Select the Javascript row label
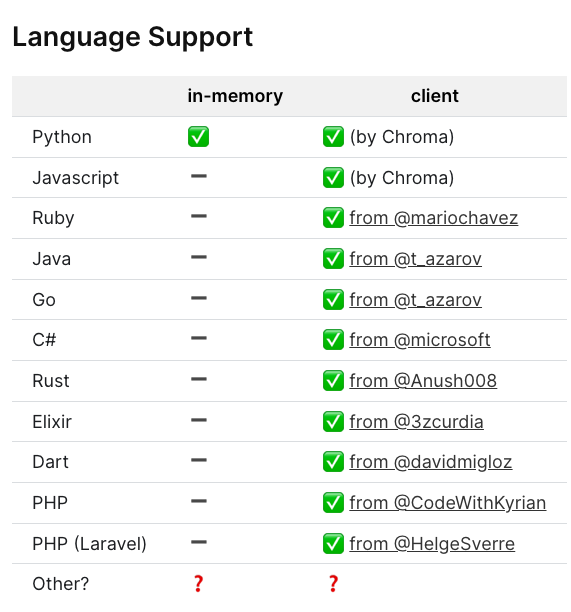Viewport: 571px width, 612px height. pos(75,178)
